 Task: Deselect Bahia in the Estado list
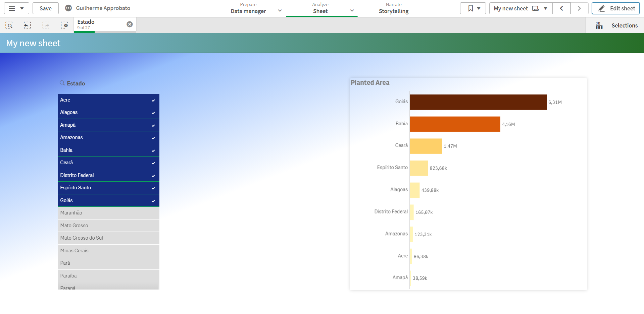pos(101,150)
